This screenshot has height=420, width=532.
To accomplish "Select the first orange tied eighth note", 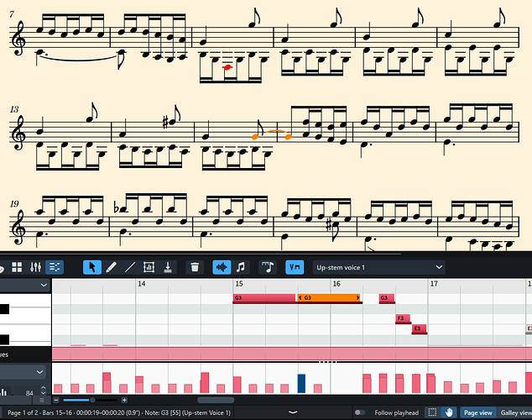I will 255,137.
